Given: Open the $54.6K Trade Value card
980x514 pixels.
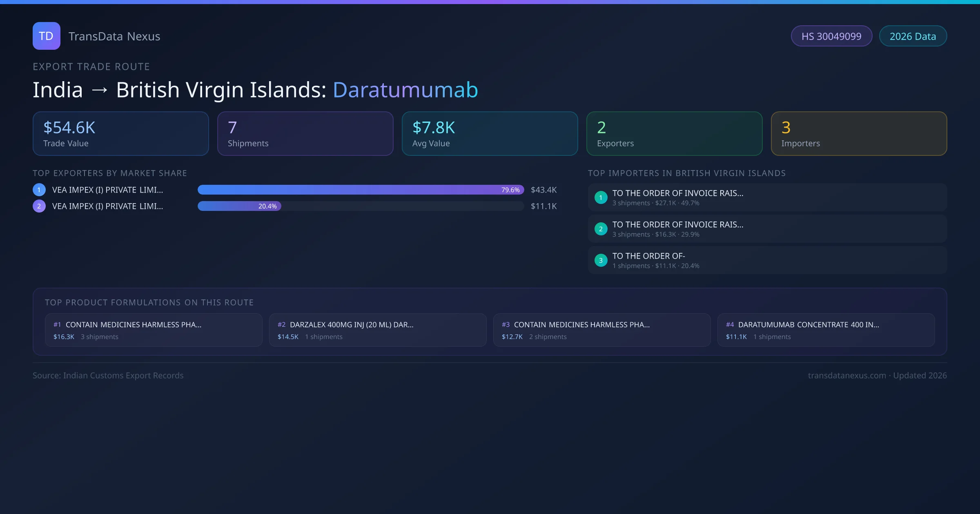Looking at the screenshot, I should [x=120, y=134].
